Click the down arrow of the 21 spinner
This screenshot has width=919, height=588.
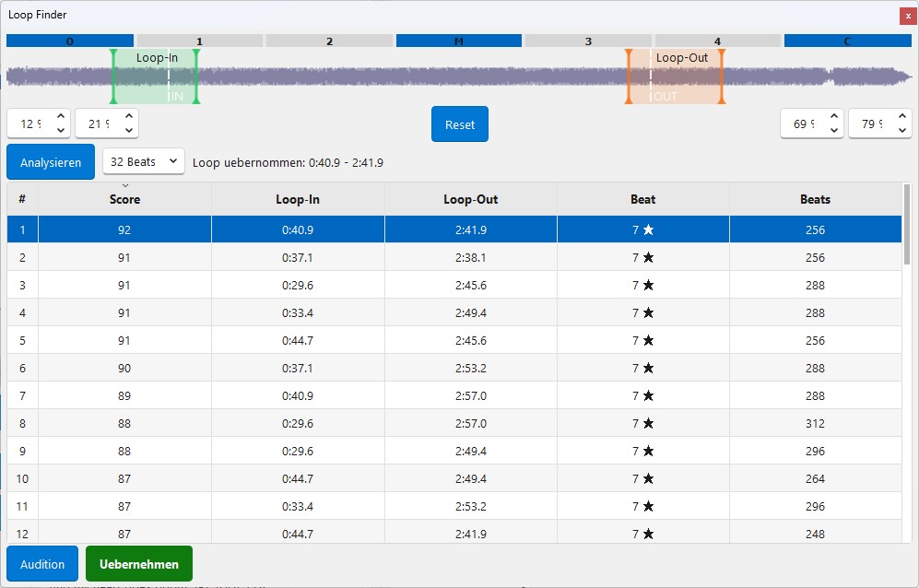point(129,131)
